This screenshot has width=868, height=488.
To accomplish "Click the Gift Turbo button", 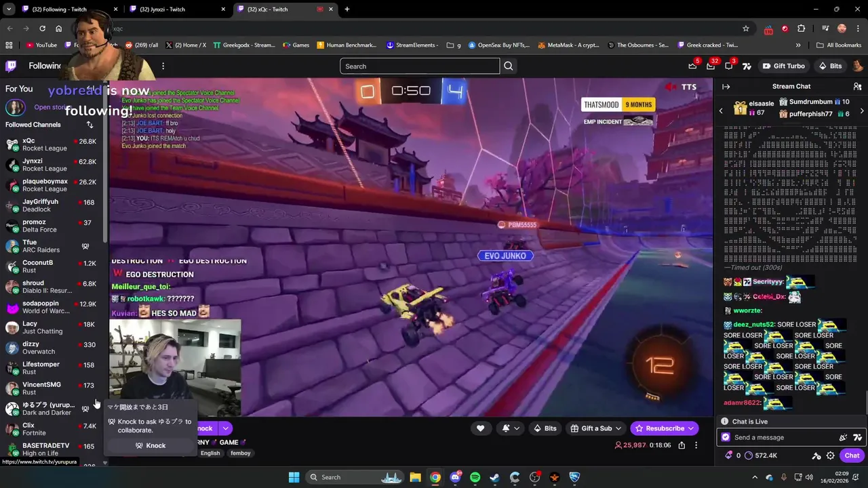I will pos(783,66).
